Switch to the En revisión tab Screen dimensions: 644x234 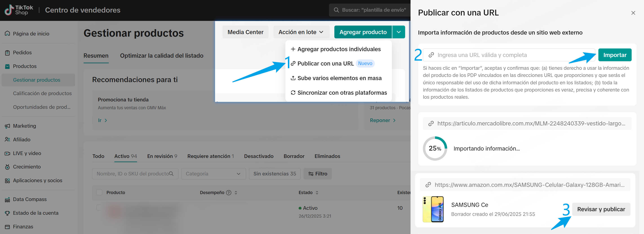click(162, 156)
